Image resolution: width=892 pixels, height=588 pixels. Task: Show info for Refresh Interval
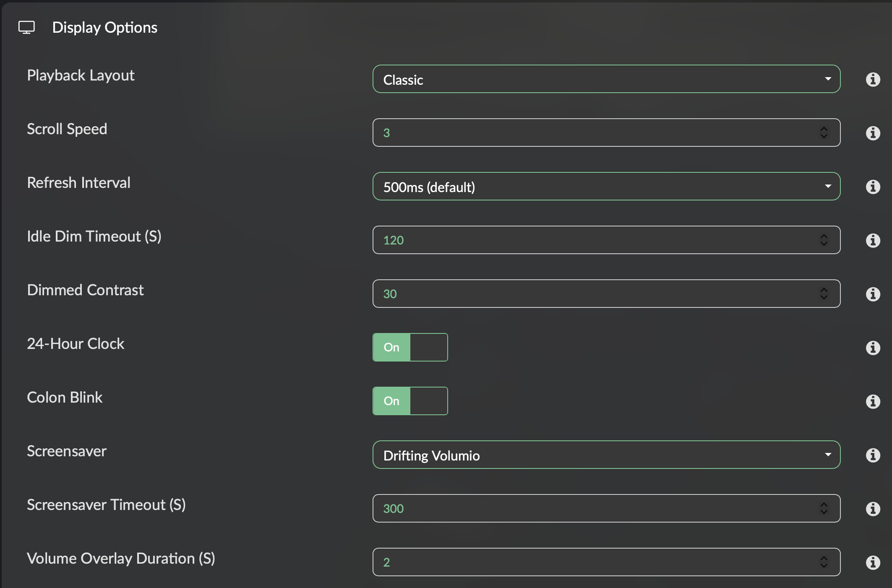point(873,187)
